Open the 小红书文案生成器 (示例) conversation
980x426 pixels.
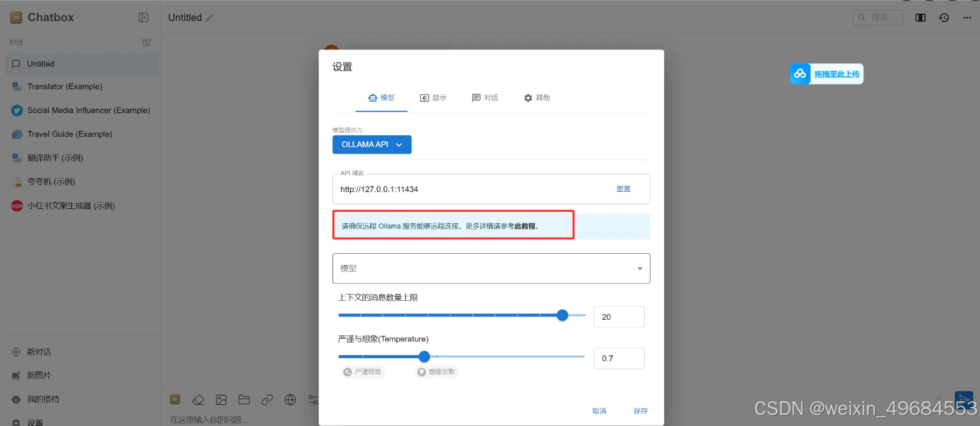coord(82,206)
